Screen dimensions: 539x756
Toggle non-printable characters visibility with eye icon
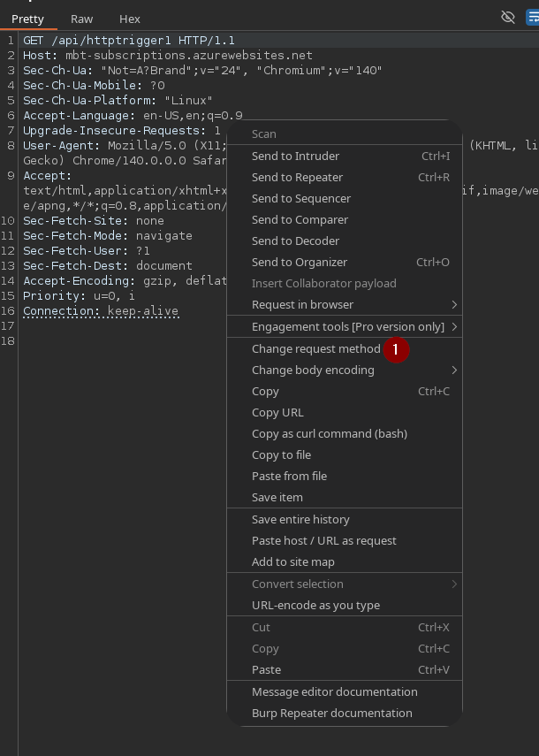[x=507, y=17]
